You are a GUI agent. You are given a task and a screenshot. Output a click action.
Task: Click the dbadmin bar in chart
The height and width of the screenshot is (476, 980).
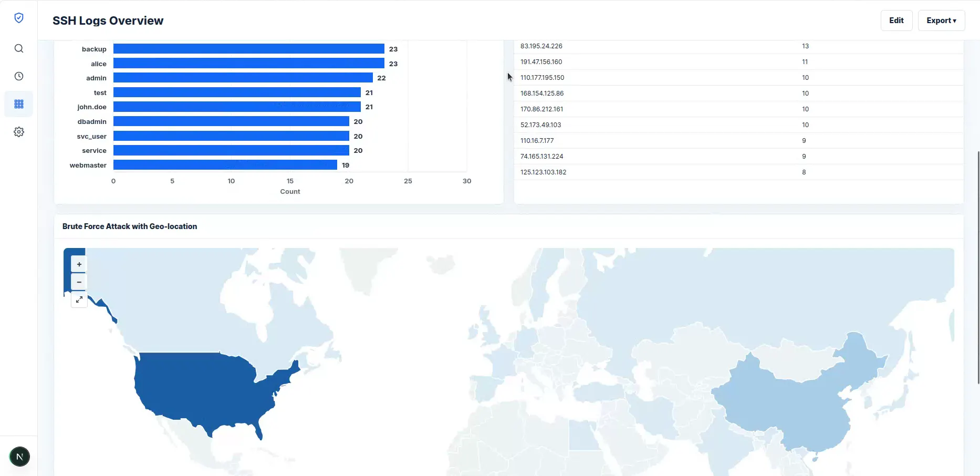click(x=231, y=121)
